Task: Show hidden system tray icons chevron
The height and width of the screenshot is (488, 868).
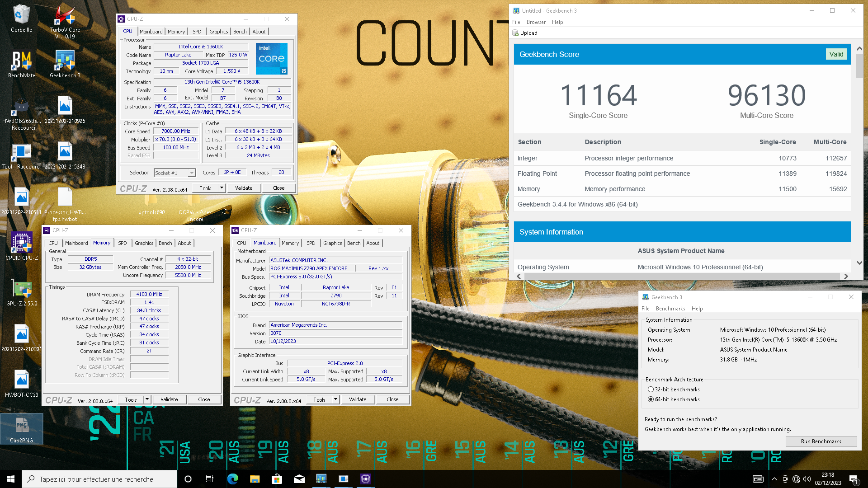Action: point(774,479)
